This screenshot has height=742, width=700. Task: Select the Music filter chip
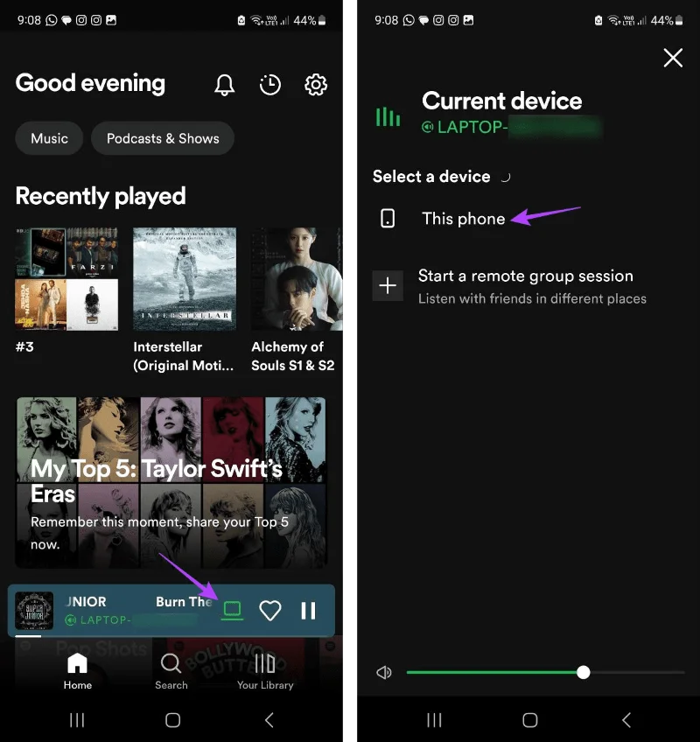49,138
